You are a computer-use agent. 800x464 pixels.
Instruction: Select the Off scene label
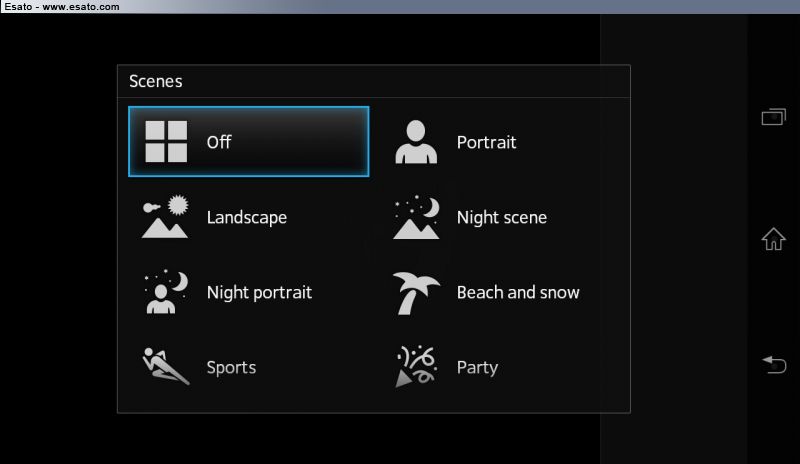(x=219, y=142)
